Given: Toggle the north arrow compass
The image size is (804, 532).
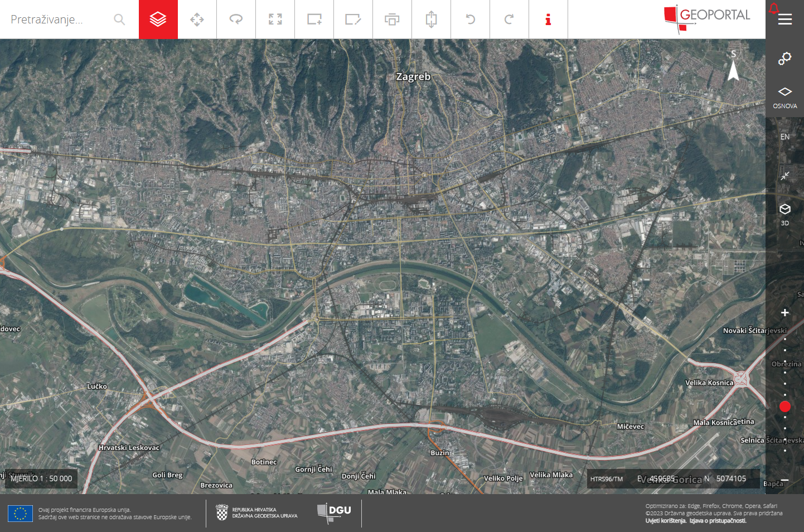Looking at the screenshot, I should (733, 65).
